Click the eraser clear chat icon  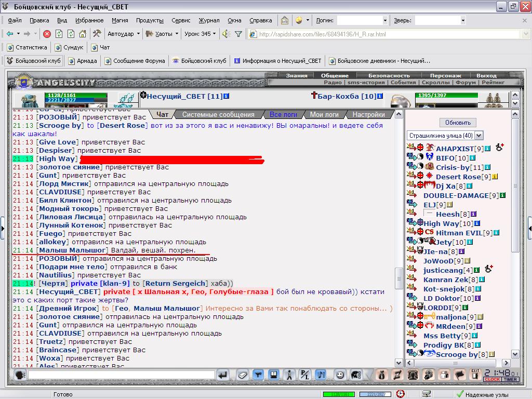pos(243,375)
